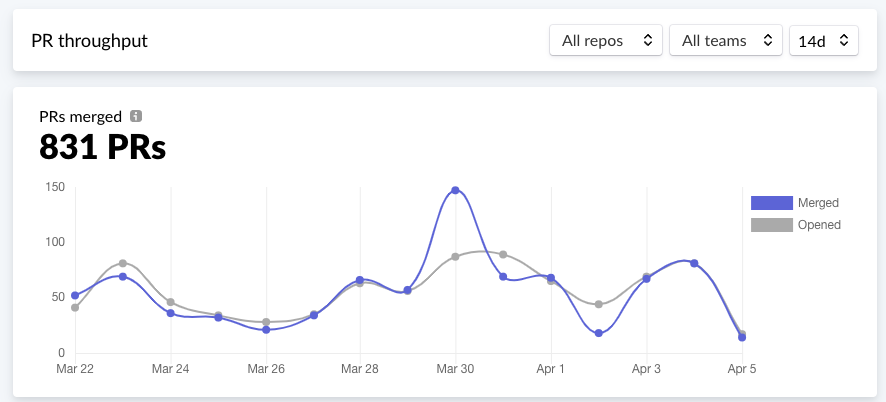Click the Merged low point on Apr 2
Screen dimensions: 886x402
tap(599, 333)
